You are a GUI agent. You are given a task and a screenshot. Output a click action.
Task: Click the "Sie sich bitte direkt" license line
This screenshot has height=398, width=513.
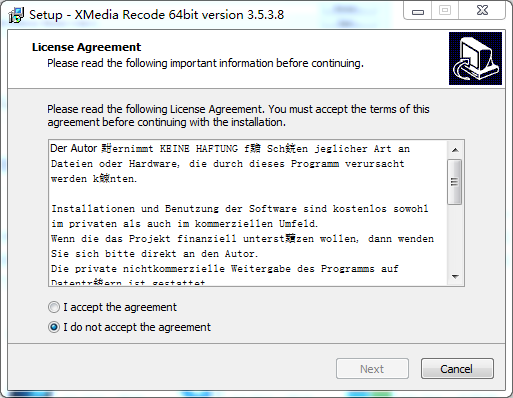tap(155, 254)
